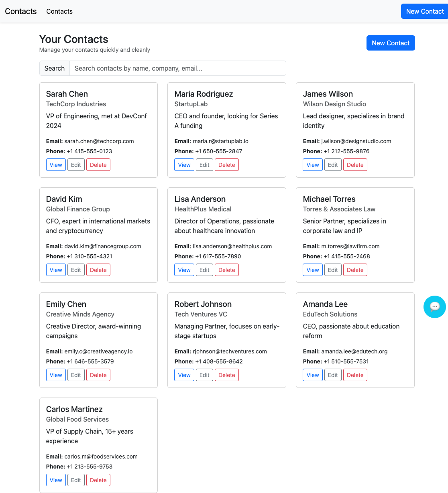This screenshot has width=448, height=493.
Task: Click the Search label beside the input
Action: (x=55, y=68)
